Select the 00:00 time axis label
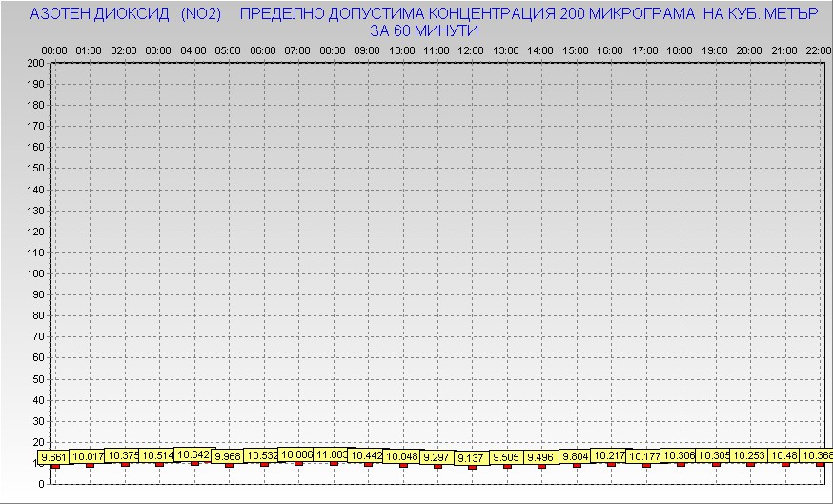Screen dimensions: 833x504 click(x=54, y=50)
